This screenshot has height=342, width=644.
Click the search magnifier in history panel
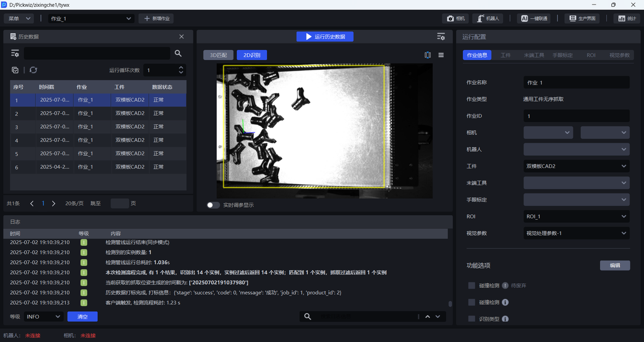point(178,53)
